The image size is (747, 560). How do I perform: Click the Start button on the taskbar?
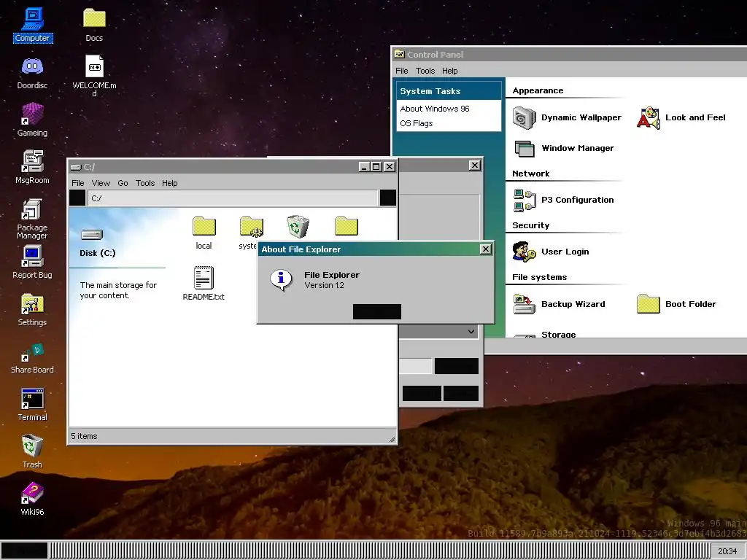(x=25, y=551)
